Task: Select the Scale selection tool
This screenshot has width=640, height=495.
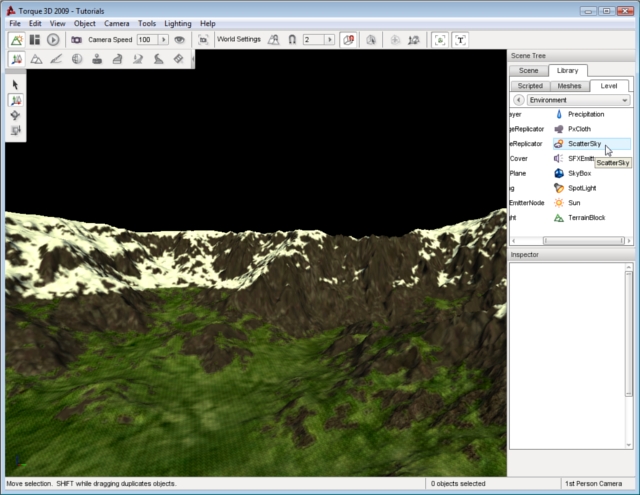Action: [16, 130]
